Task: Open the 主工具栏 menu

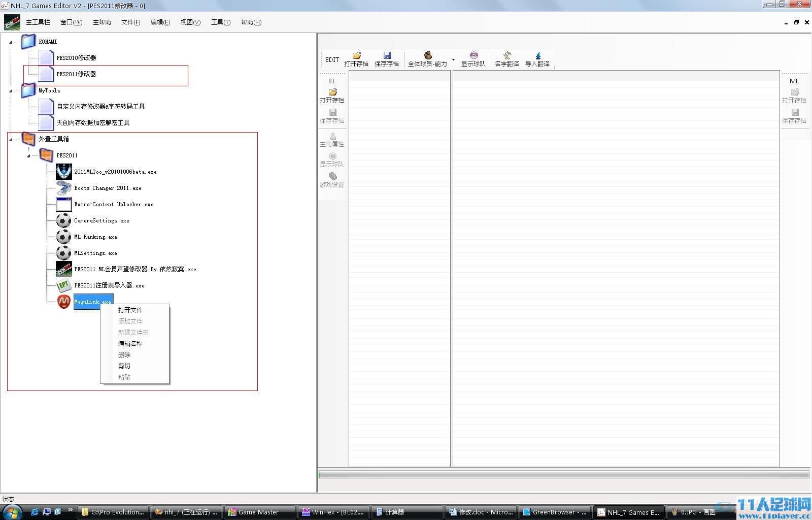Action: pos(38,22)
